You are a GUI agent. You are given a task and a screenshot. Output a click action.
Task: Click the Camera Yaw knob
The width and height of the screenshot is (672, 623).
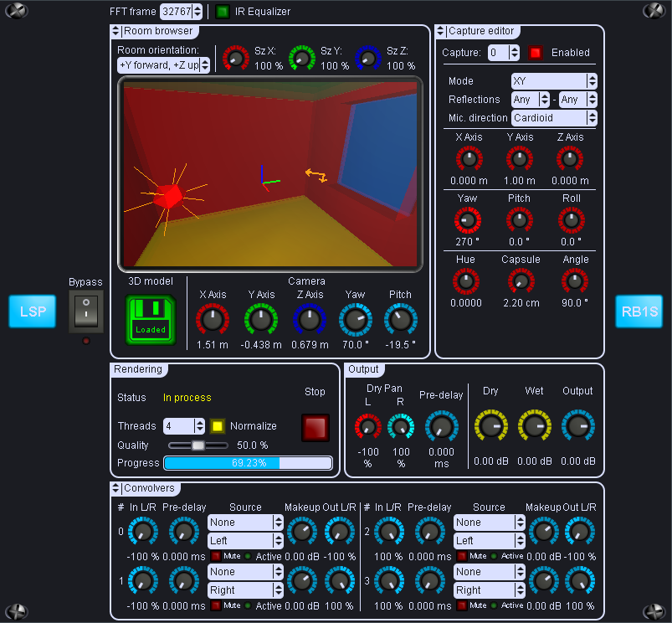click(x=356, y=319)
